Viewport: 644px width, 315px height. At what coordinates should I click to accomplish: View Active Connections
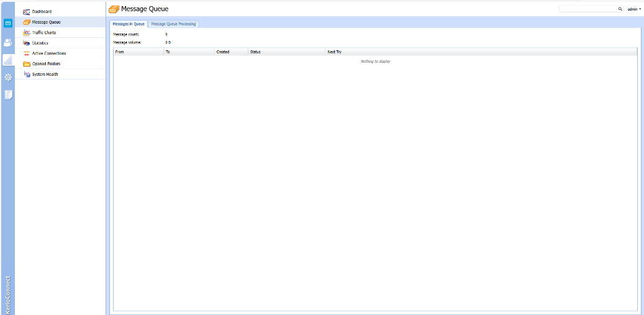48,53
